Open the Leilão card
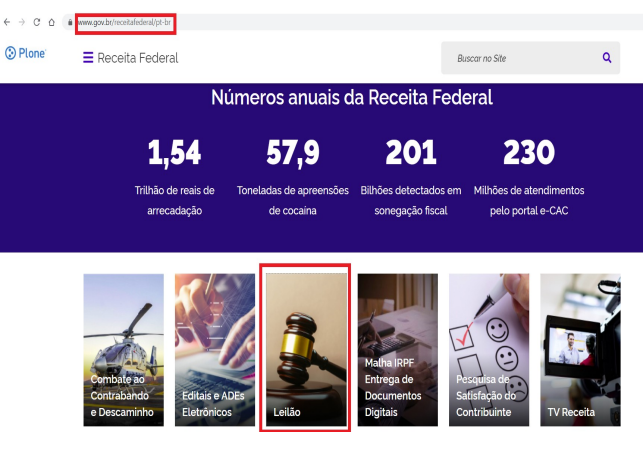The width and height of the screenshot is (643, 455). click(306, 350)
